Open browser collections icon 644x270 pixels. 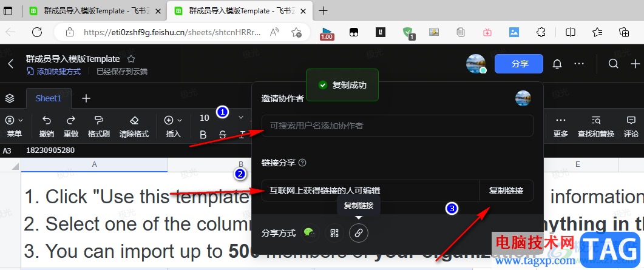[x=625, y=32]
